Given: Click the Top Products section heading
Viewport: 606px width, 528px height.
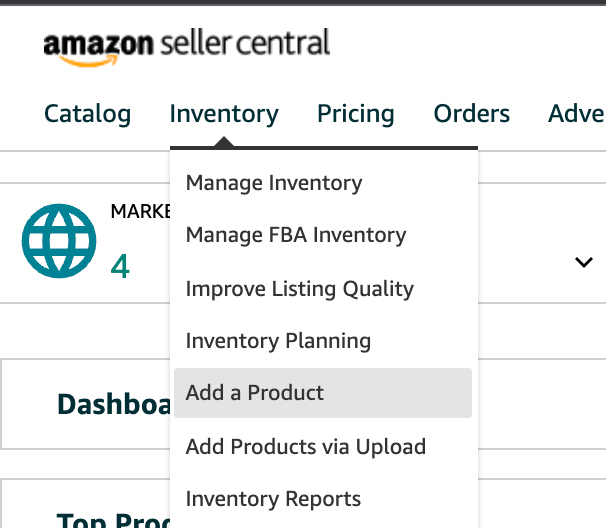Looking at the screenshot, I should 113,520.
